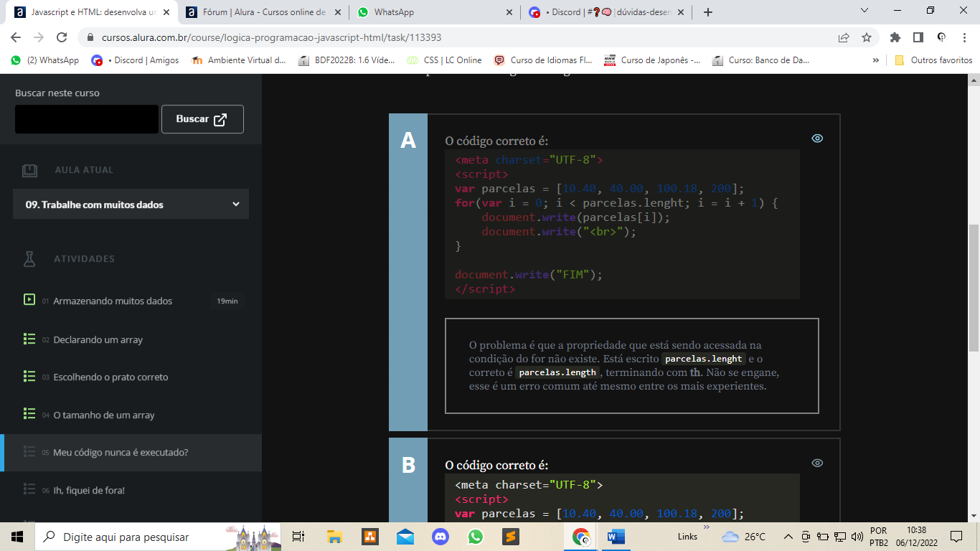Image resolution: width=980 pixels, height=551 pixels.
Task: Open the notification center icon
Action: click(956, 537)
